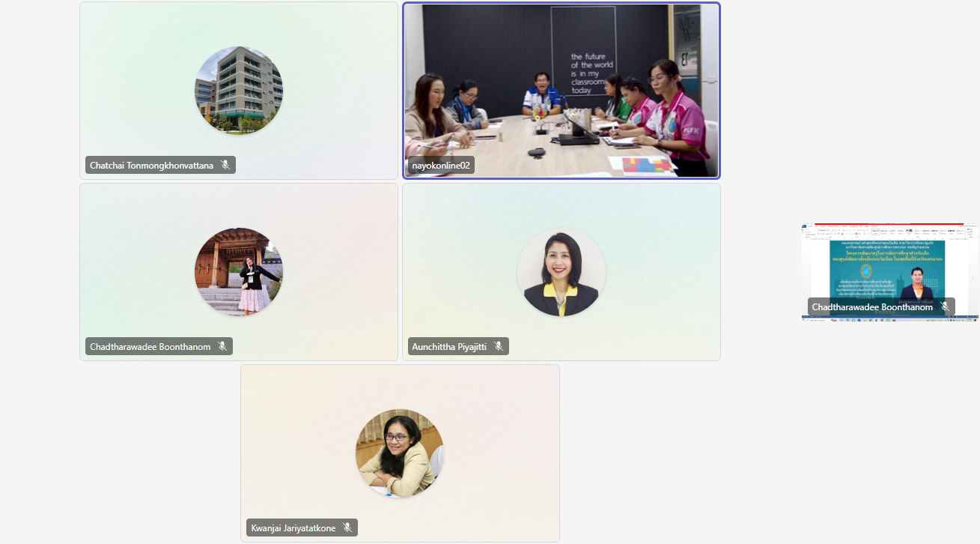Click muted mic icon on shared screen thumbnail
Viewport: 980px width, 544px height.
(945, 306)
